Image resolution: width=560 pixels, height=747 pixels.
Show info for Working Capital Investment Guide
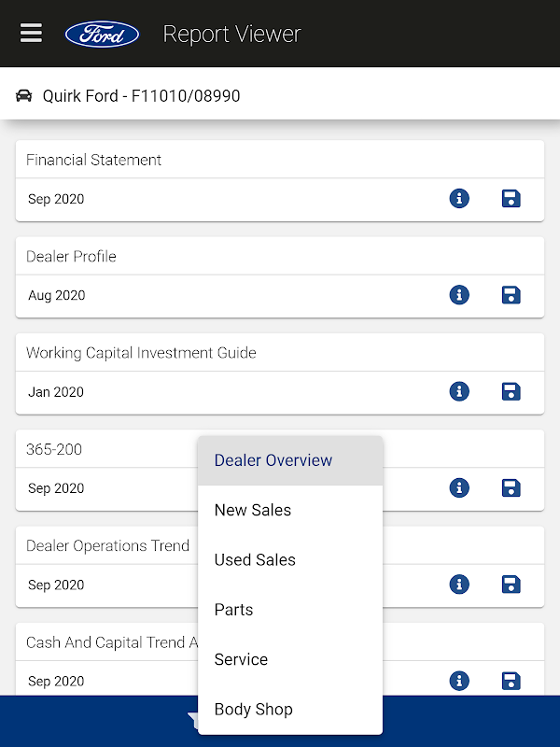[459, 391]
